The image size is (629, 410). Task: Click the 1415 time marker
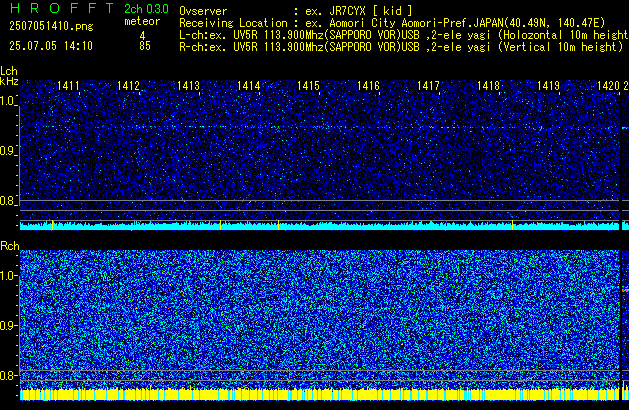[308, 86]
